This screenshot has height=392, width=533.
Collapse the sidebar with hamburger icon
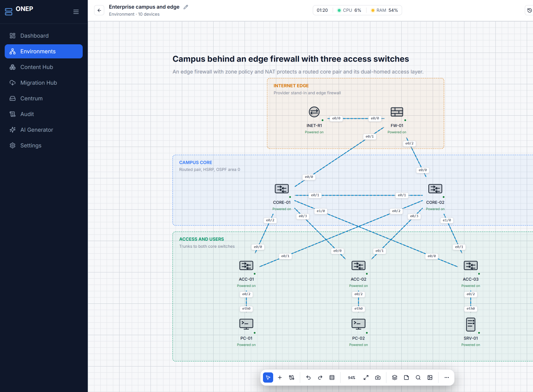pos(76,12)
